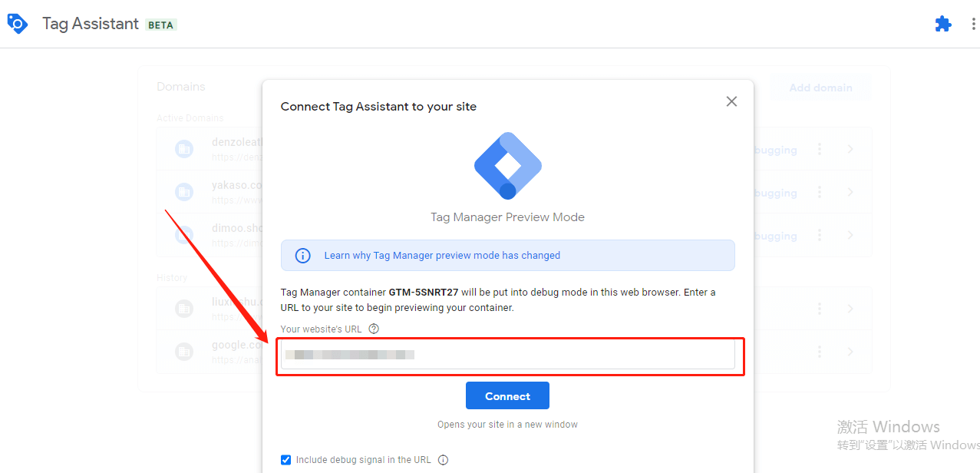Viewport: 980px width, 473px height.
Task: Click the container ID 'GTM-5SNRT27' text
Action: 424,293
